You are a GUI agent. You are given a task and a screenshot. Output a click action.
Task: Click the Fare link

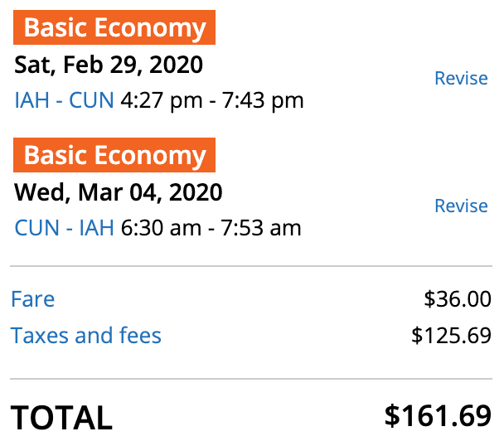(x=32, y=299)
